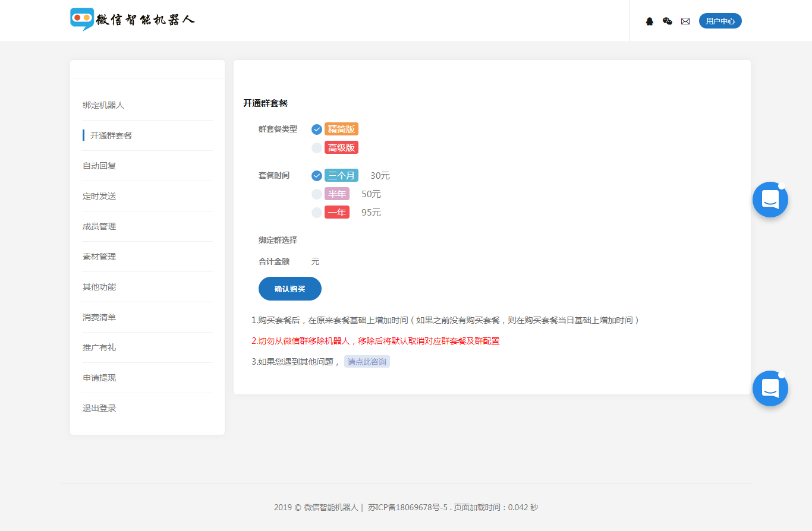Click the 合计金额 label
Image resolution: width=812 pixels, height=531 pixels.
274,261
